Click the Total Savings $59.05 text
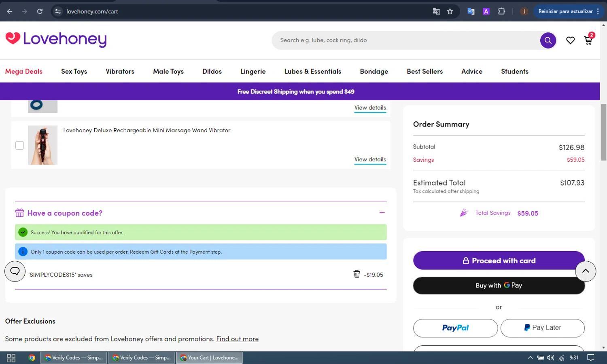Image resolution: width=607 pixels, height=364 pixels. click(507, 213)
